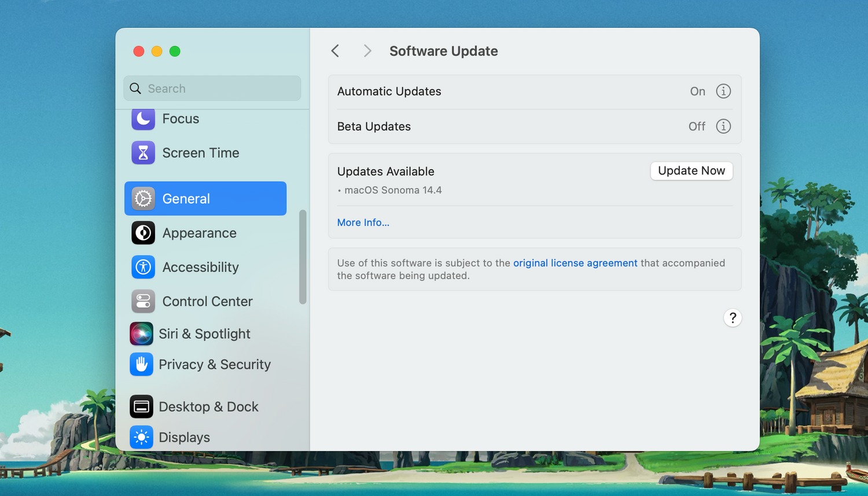Click the Automatic Updates label
The height and width of the screenshot is (496, 868).
pos(389,91)
